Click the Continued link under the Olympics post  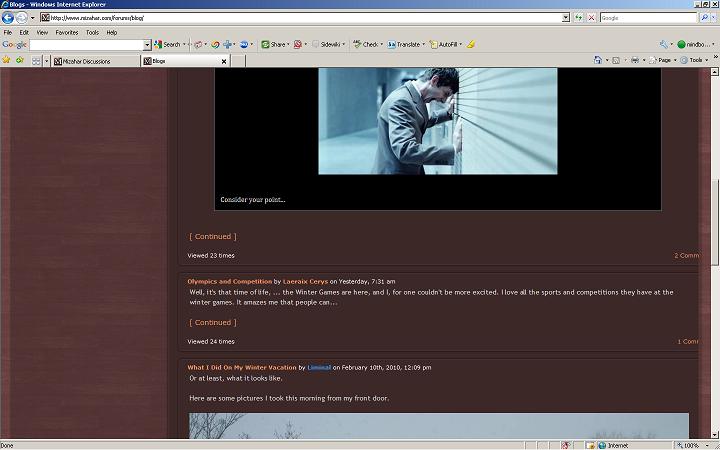tap(213, 323)
